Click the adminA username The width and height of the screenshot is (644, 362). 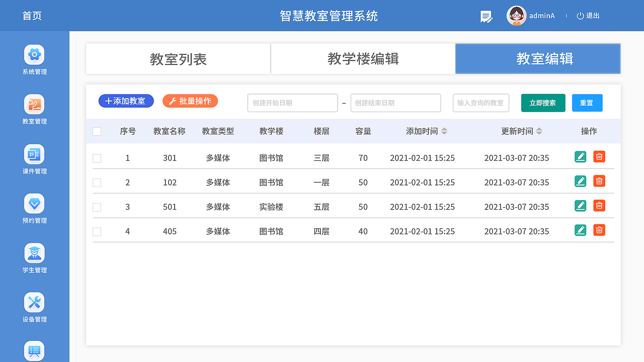coord(542,16)
